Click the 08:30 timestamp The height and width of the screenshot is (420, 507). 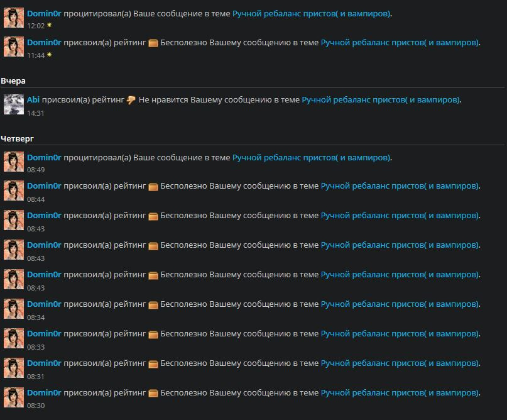pos(36,406)
